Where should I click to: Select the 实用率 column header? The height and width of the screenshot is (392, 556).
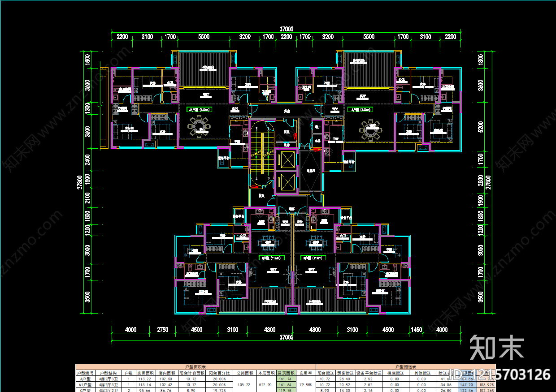point(305,373)
